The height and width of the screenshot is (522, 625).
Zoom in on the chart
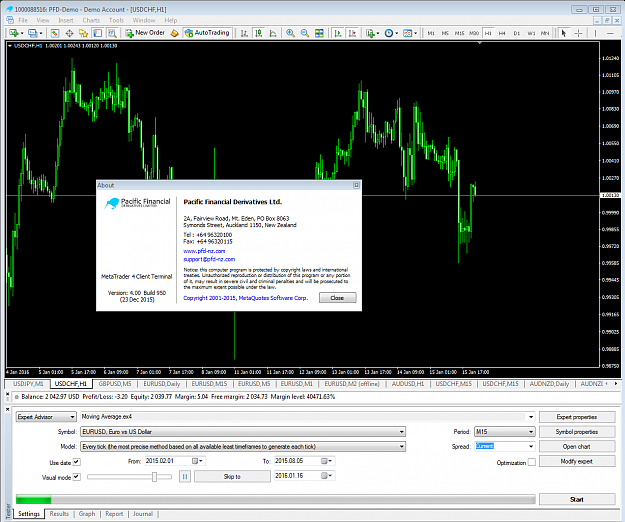[290, 33]
